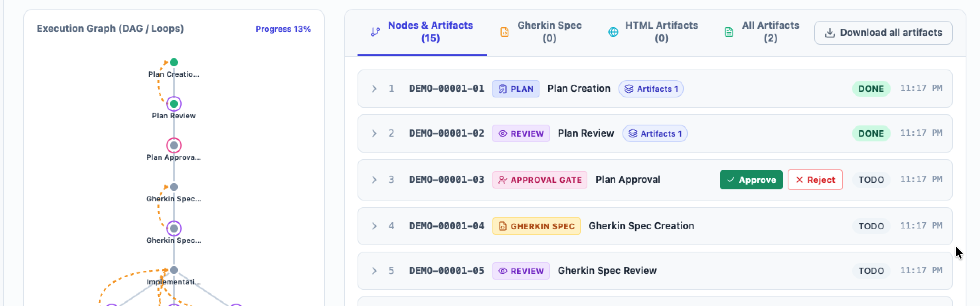Reject the Plan Approval gate

pyautogui.click(x=815, y=180)
